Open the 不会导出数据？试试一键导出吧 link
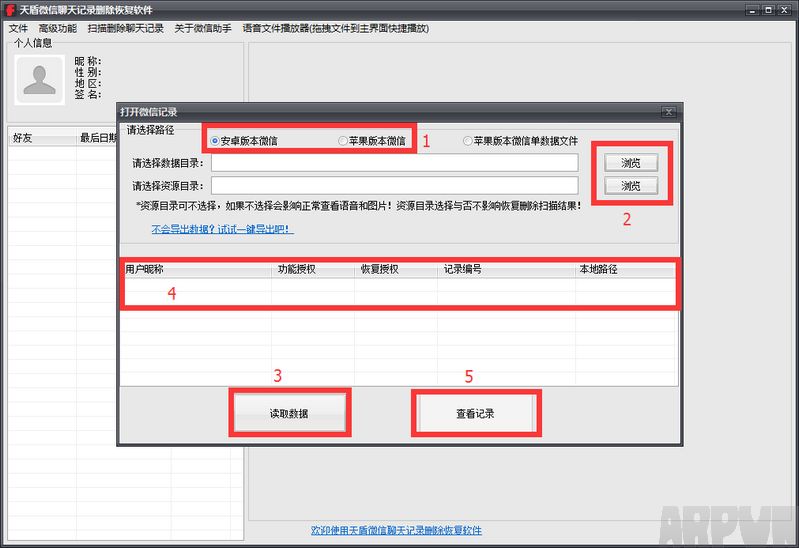 223,229
